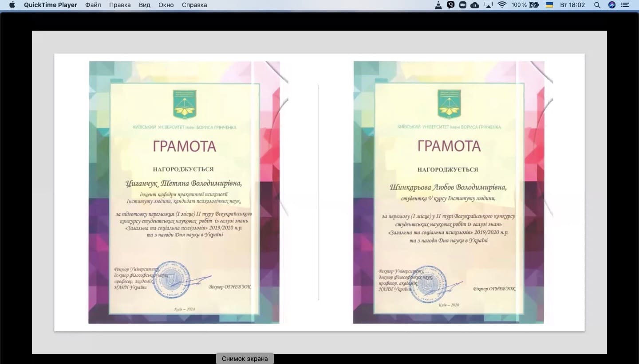639x364 pixels.
Task: Click the Снимок экрана label
Action: tap(245, 359)
